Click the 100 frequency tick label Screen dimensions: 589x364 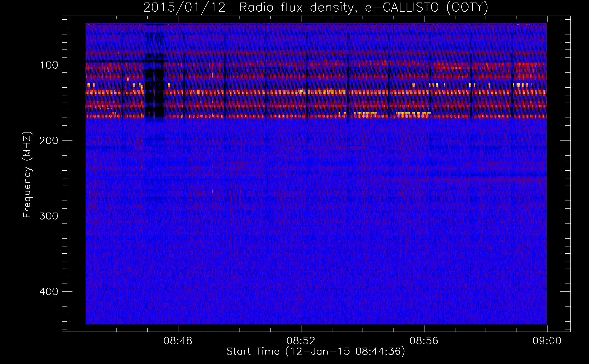click(49, 65)
